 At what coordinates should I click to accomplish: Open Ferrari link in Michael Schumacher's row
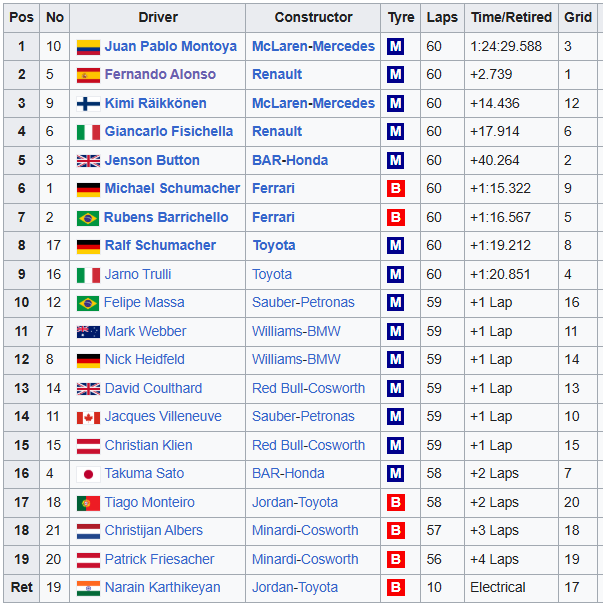273,188
